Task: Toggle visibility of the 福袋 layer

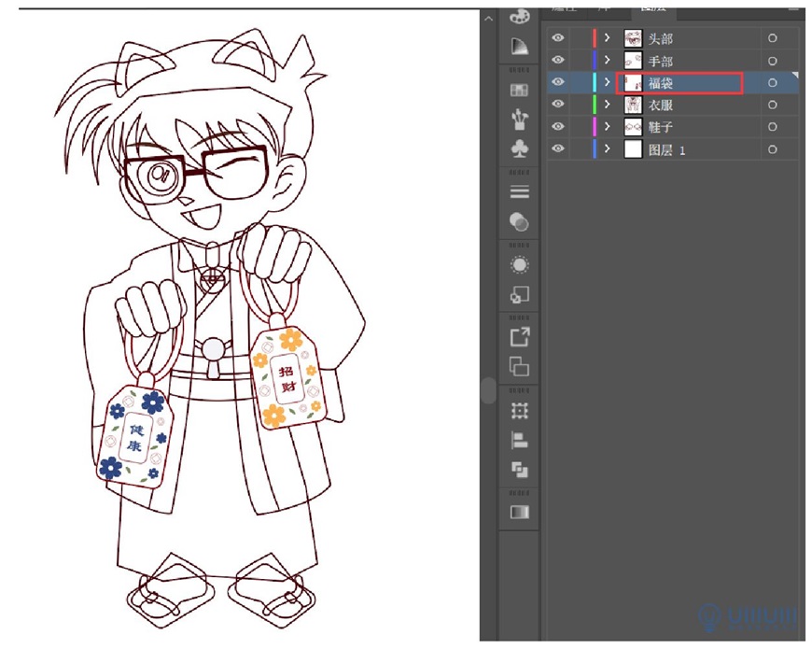Action: coord(558,82)
